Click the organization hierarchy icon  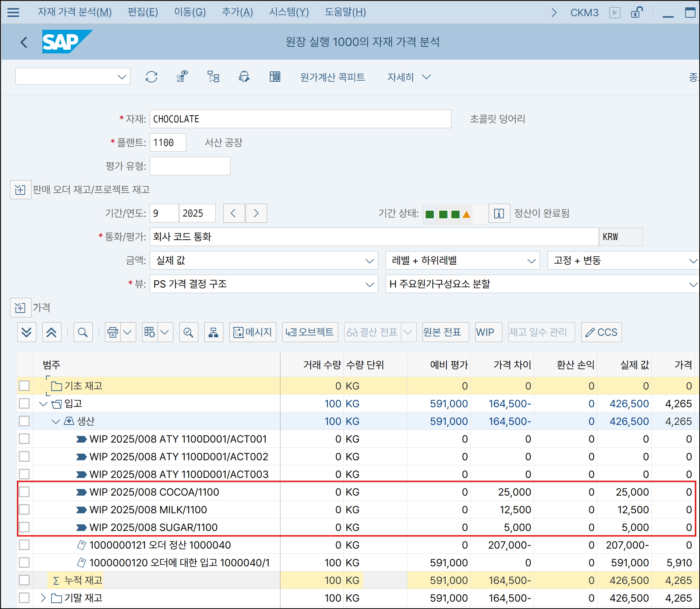click(x=213, y=332)
